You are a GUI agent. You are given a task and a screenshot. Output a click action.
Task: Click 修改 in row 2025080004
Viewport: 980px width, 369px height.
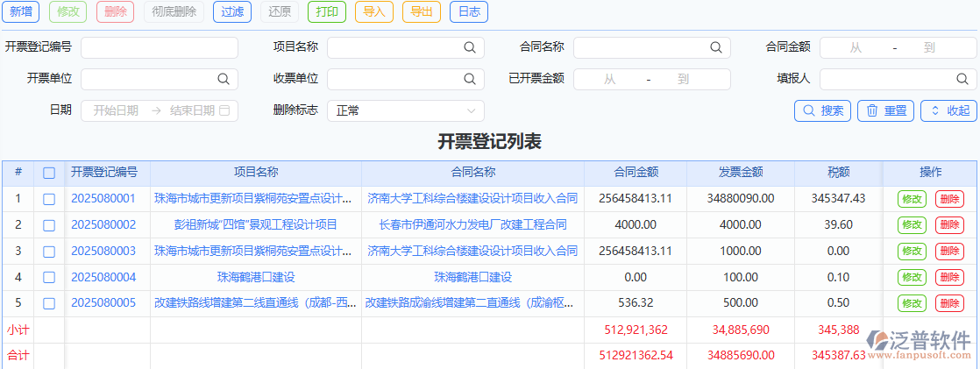[x=912, y=278]
